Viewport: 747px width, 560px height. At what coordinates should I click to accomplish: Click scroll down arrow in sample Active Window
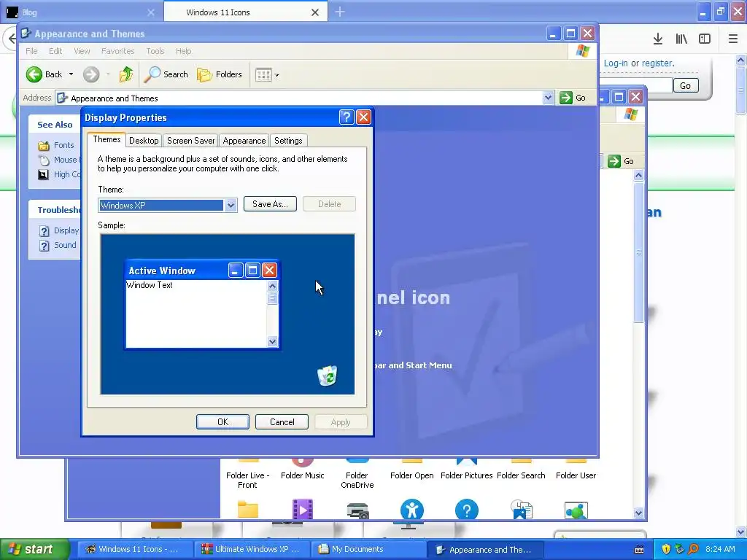273,341
